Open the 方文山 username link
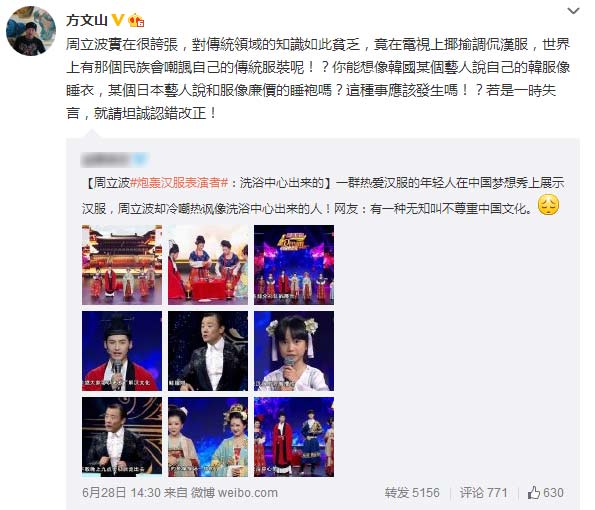The width and height of the screenshot is (595, 510). [87, 20]
